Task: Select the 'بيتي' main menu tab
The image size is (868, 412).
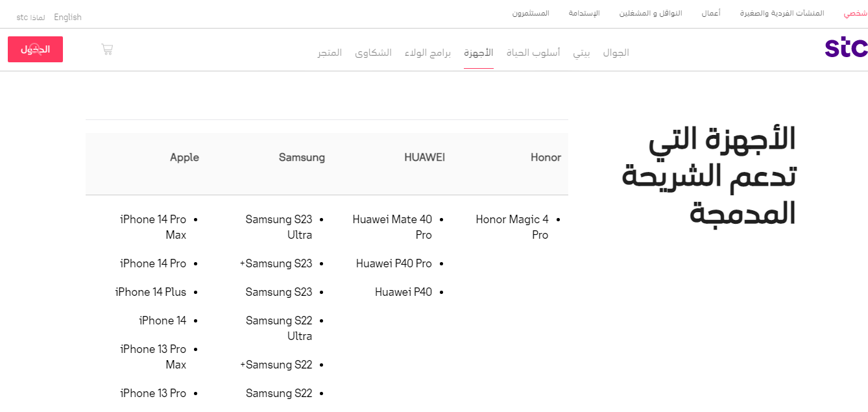Action: click(x=581, y=53)
